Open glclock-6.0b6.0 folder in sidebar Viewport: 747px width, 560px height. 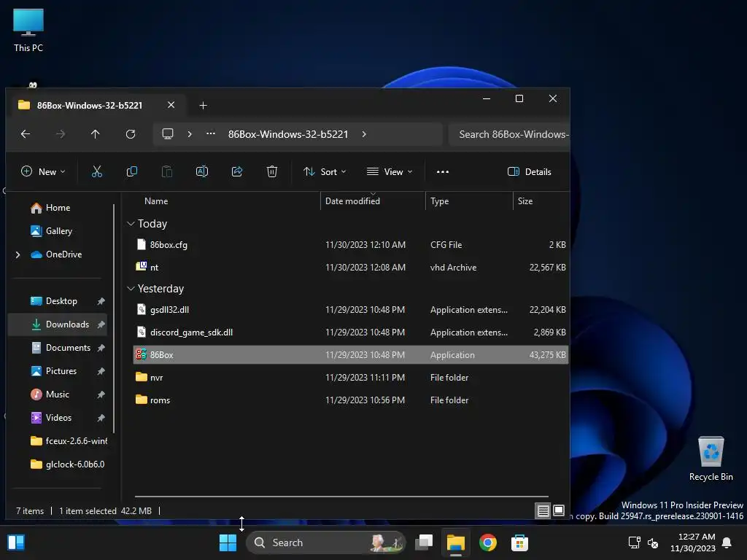click(68, 464)
